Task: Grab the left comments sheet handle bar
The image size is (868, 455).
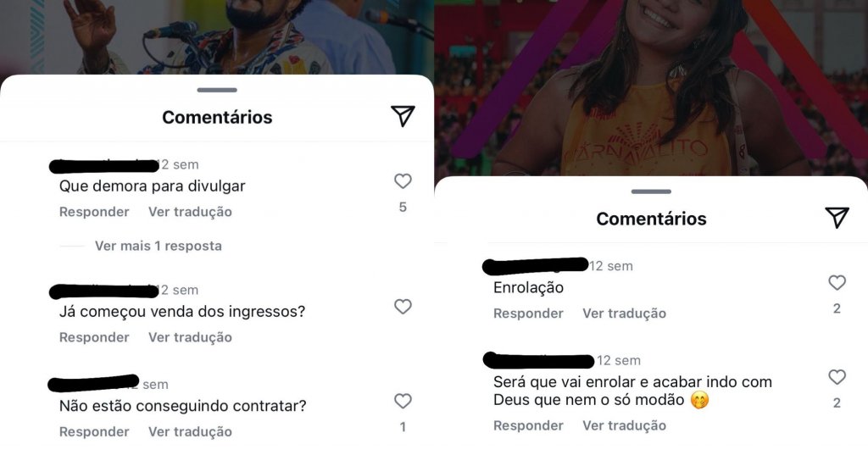Action: coord(217,90)
